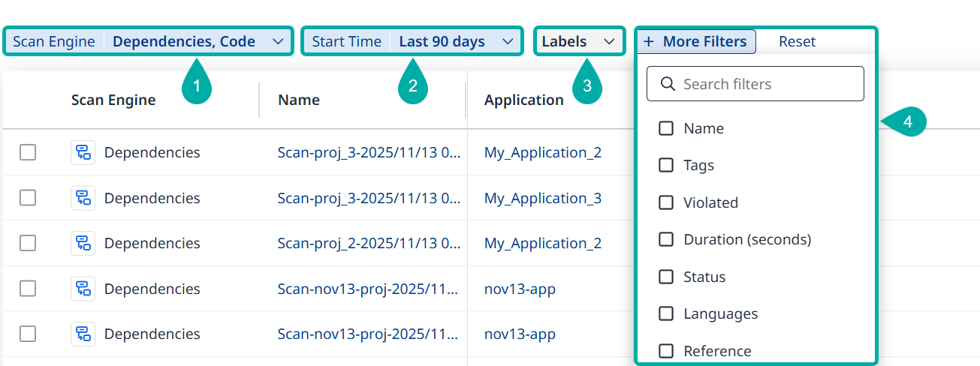Reset all applied filters
Viewport: 980px width, 366px height.
click(x=797, y=41)
